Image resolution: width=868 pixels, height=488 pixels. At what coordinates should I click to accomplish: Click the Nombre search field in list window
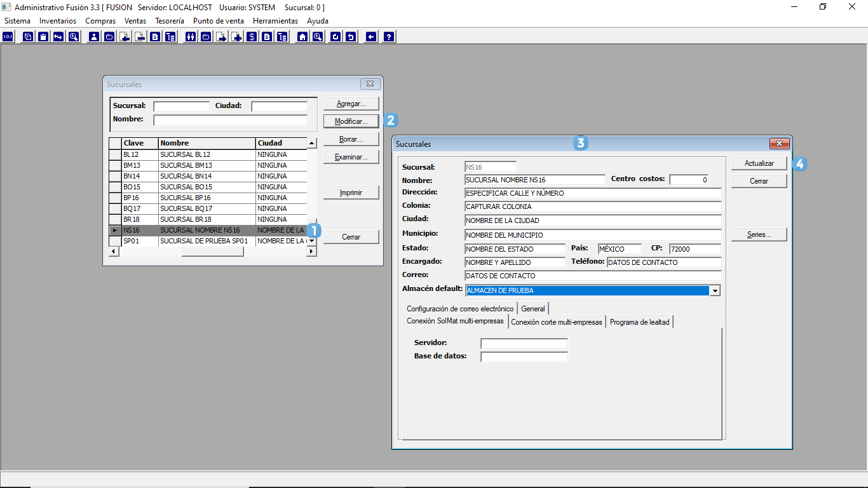click(x=230, y=120)
